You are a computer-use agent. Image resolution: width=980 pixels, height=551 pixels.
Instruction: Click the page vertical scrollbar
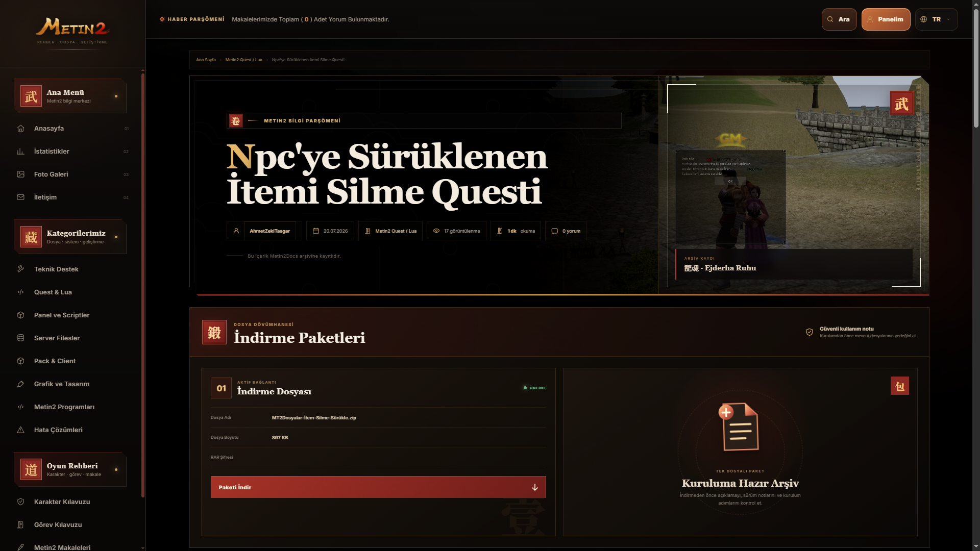coord(976,69)
